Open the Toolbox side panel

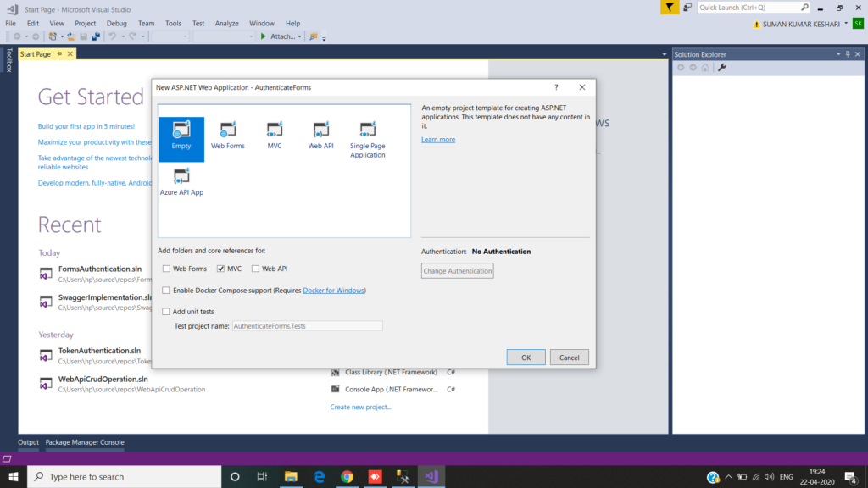click(8, 60)
